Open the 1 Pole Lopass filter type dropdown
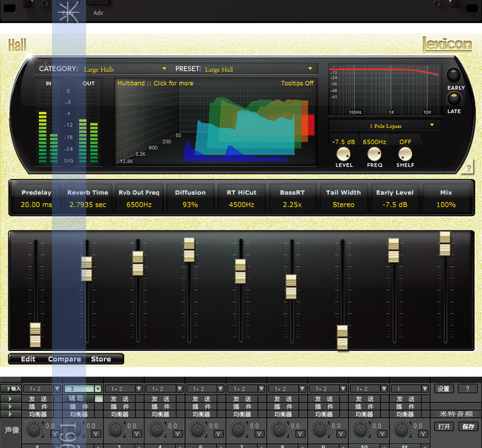482x448 pixels. coord(386,126)
